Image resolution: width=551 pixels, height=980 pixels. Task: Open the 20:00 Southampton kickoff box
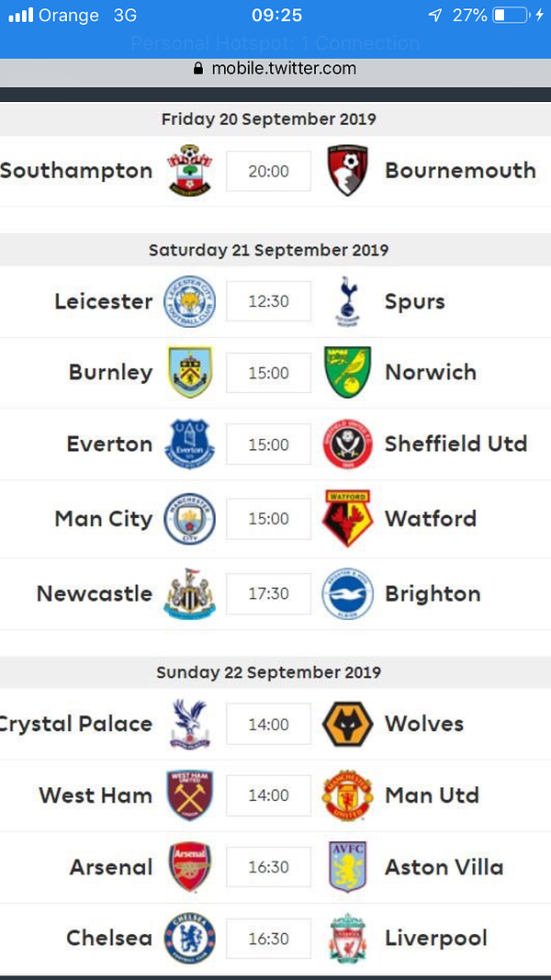coord(269,171)
